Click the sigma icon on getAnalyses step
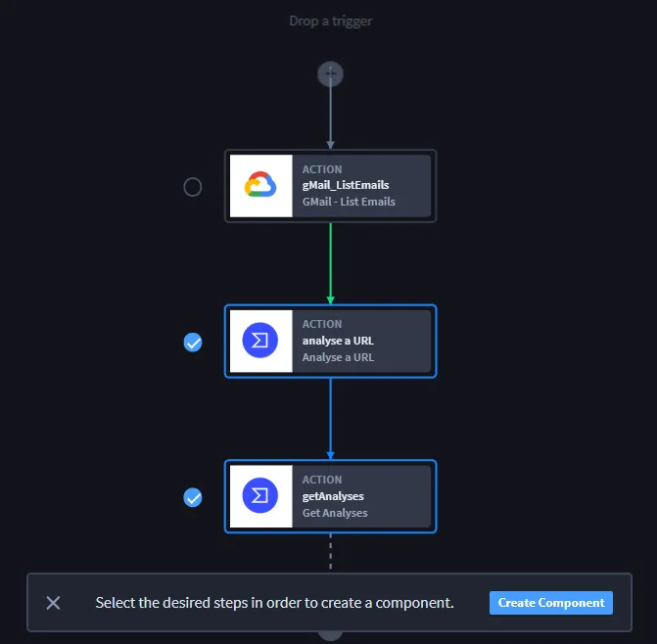The height and width of the screenshot is (644, 657). 260,496
